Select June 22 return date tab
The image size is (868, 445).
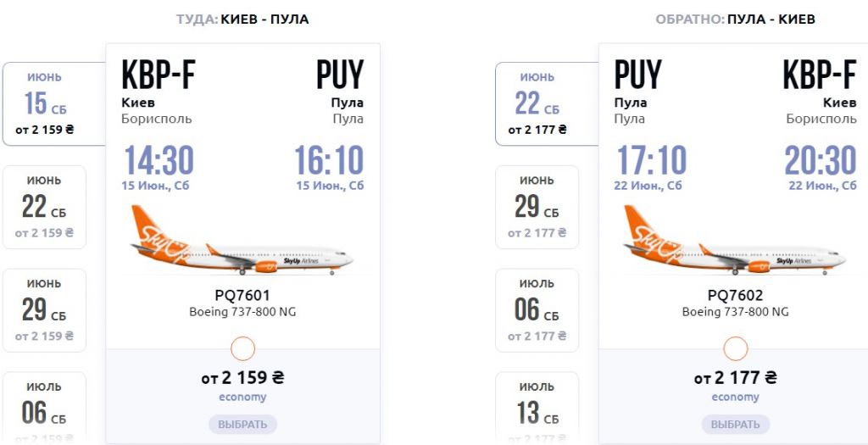tap(538, 104)
